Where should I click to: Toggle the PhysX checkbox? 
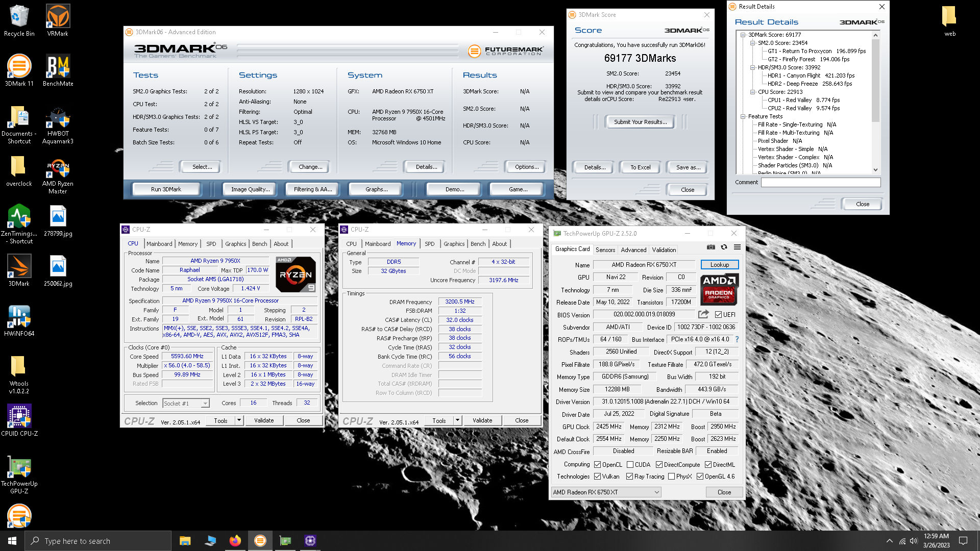672,477
